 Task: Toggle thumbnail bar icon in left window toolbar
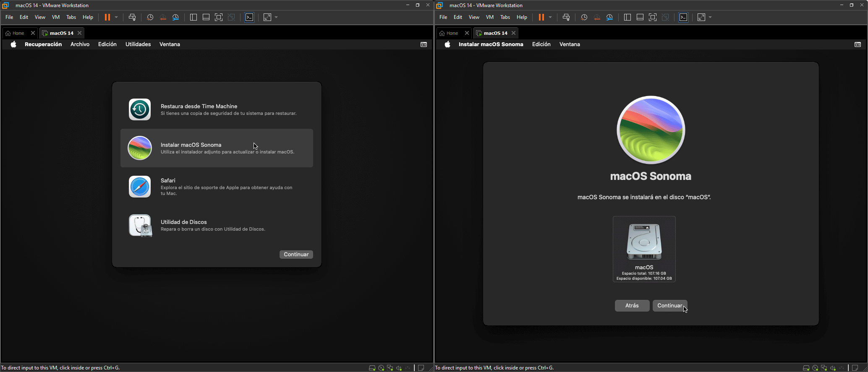pyautogui.click(x=206, y=17)
